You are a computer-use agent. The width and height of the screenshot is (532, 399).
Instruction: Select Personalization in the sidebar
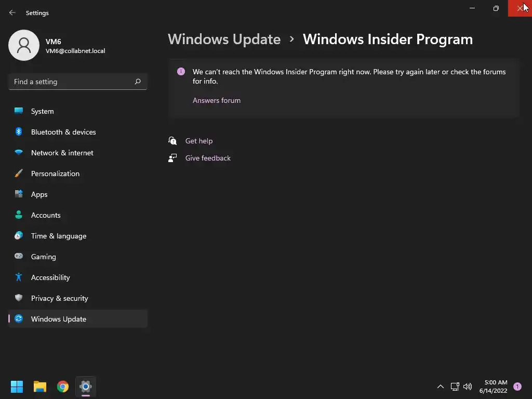coord(78,174)
